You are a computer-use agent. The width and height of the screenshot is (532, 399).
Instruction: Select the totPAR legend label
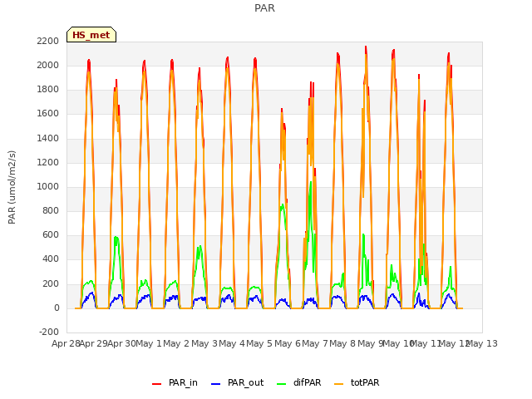[x=365, y=382]
